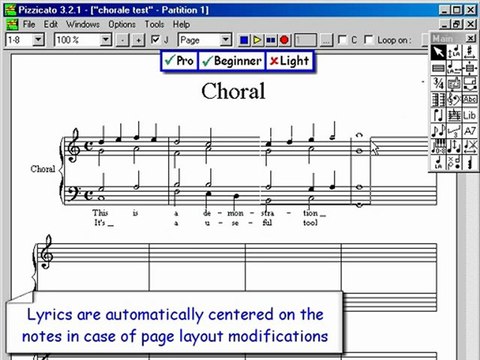Click the plus zoom-in button
480x360 pixels.
point(138,40)
